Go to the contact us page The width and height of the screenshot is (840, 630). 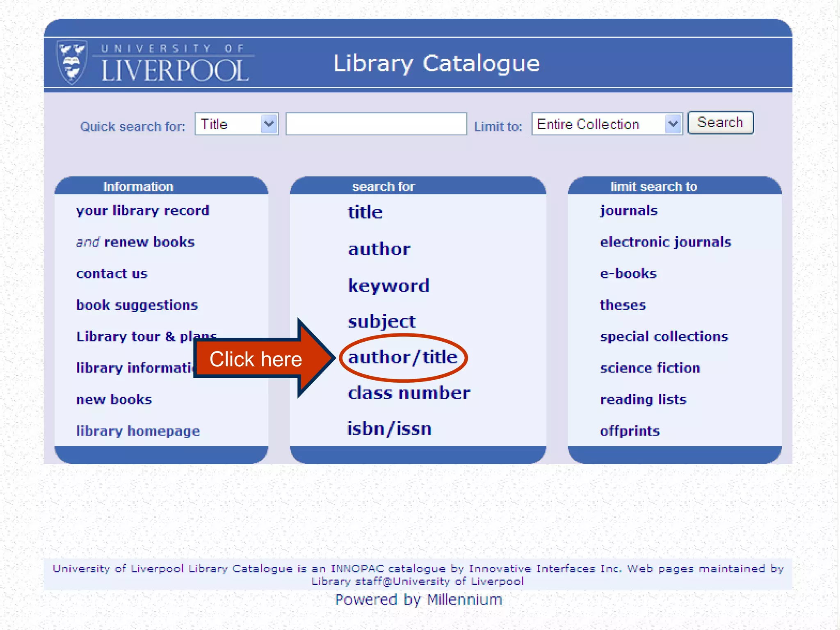pyautogui.click(x=112, y=274)
